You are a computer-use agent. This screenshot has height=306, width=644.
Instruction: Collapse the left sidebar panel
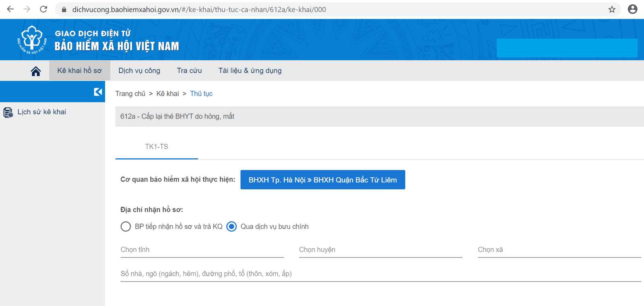pyautogui.click(x=98, y=92)
